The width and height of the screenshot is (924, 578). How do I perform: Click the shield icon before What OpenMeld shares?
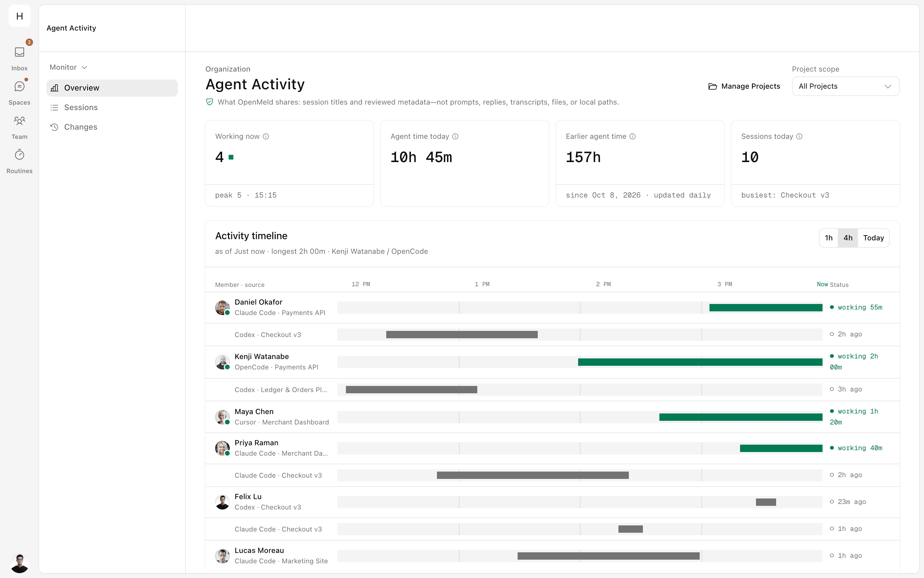[210, 102]
